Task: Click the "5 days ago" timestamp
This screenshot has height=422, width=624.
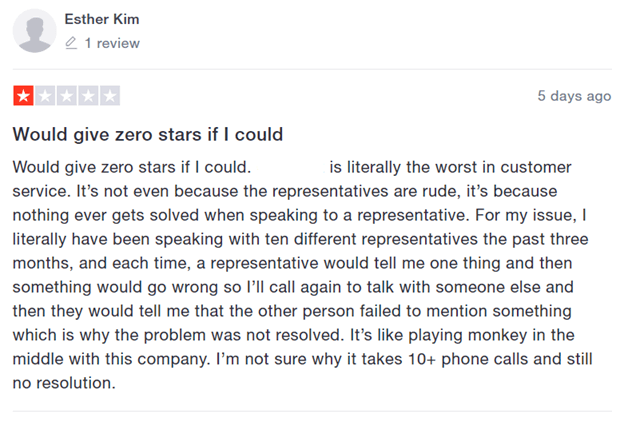Action: click(x=574, y=96)
